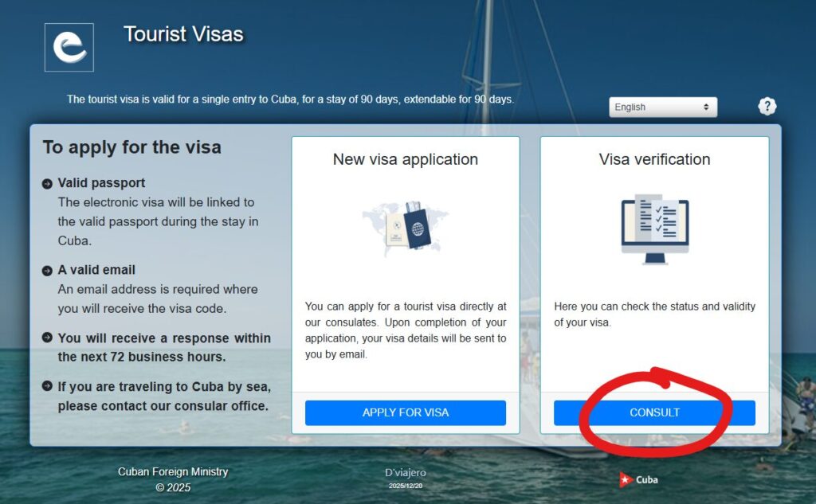The image size is (816, 504).
Task: Click the bullet icon beside the traveling by sea notice
Action: tap(47, 386)
